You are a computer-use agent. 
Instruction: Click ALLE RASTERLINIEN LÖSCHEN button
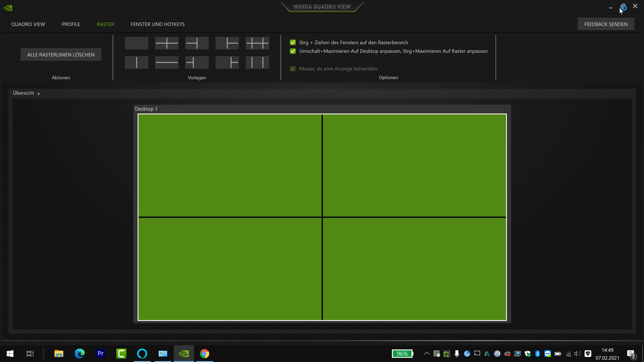point(61,55)
